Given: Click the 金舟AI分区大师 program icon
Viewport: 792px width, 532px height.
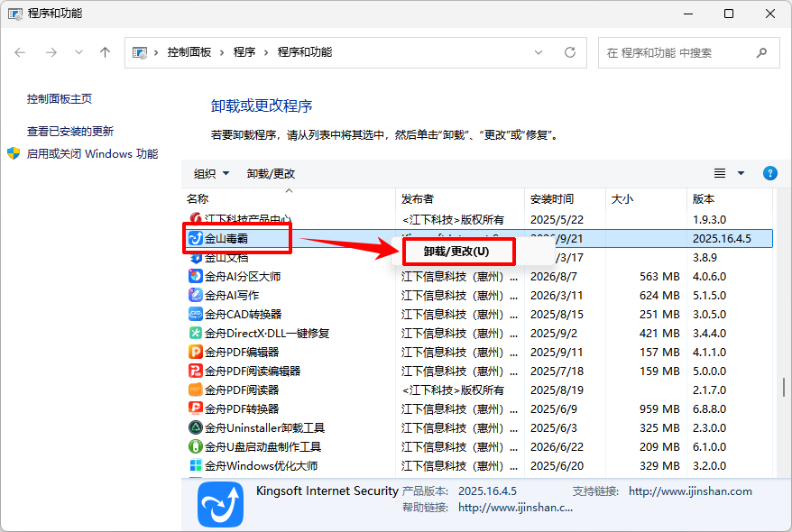Looking at the screenshot, I should point(195,276).
